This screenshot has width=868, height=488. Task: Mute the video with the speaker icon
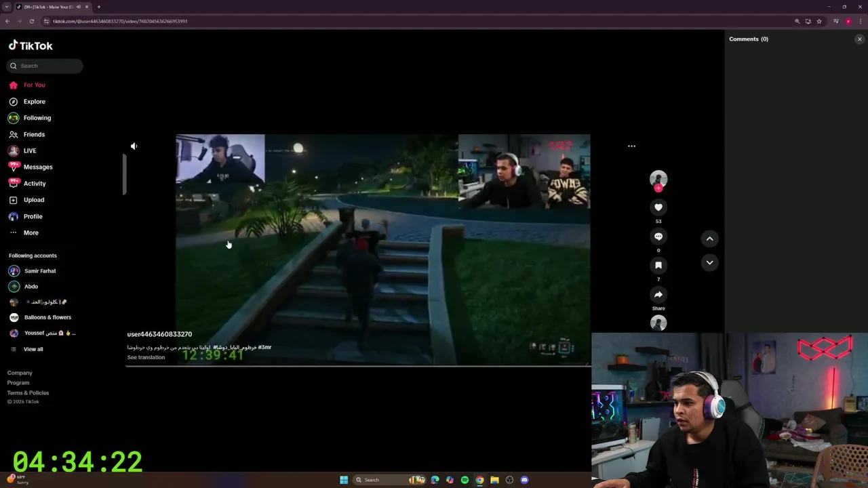[x=134, y=146]
